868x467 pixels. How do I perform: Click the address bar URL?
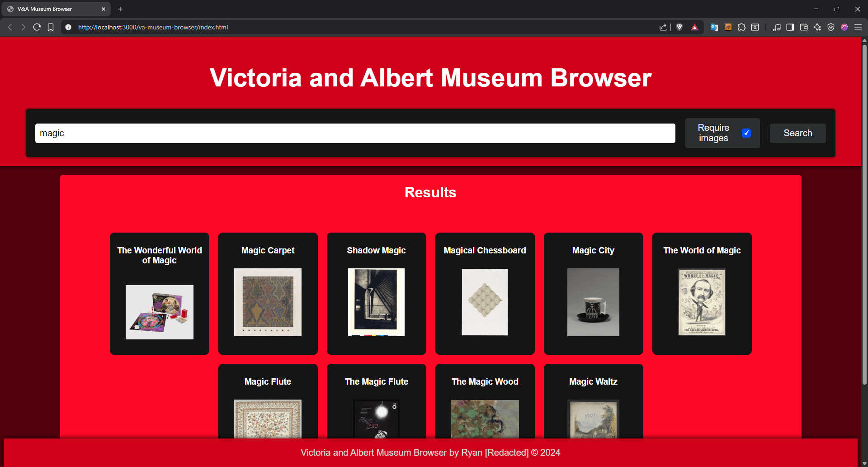(153, 27)
